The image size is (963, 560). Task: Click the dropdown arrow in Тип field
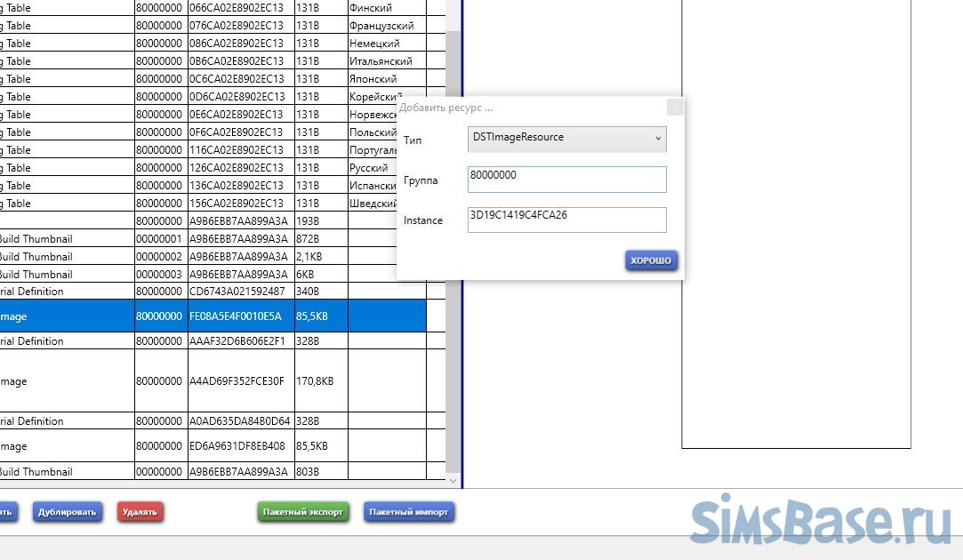(x=658, y=139)
